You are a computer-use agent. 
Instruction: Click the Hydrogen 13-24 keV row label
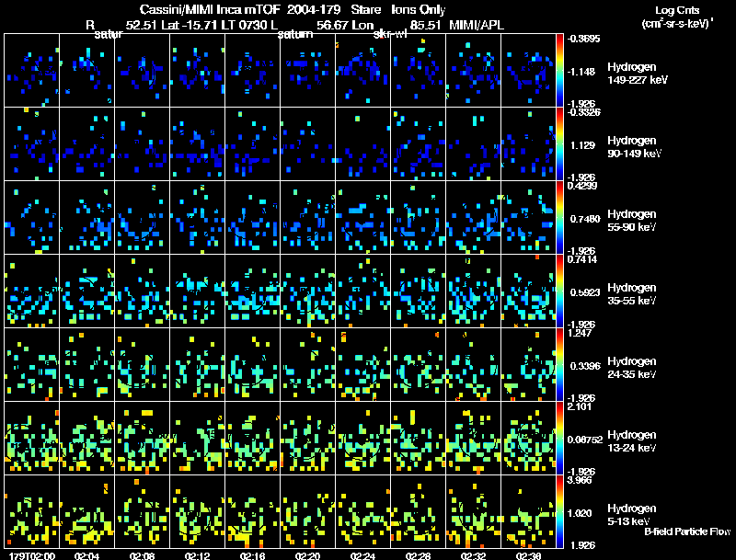(632, 441)
